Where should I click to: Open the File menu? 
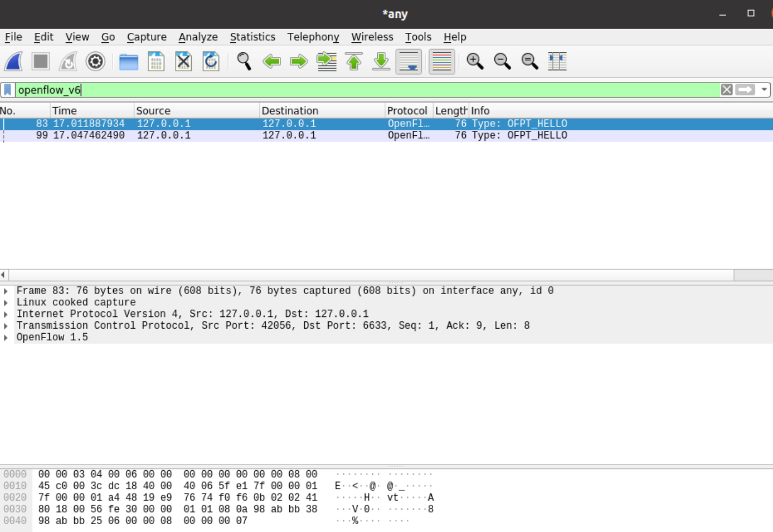[x=13, y=37]
